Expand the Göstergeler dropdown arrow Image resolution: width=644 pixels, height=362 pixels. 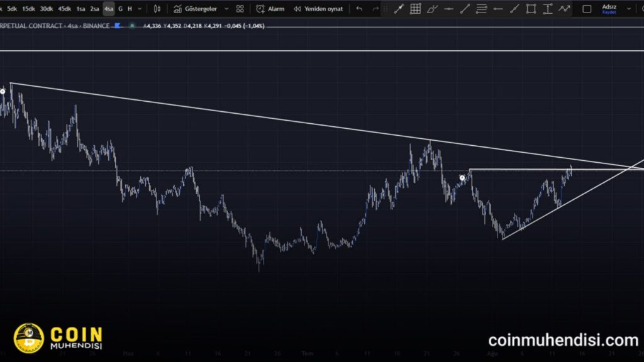point(226,9)
